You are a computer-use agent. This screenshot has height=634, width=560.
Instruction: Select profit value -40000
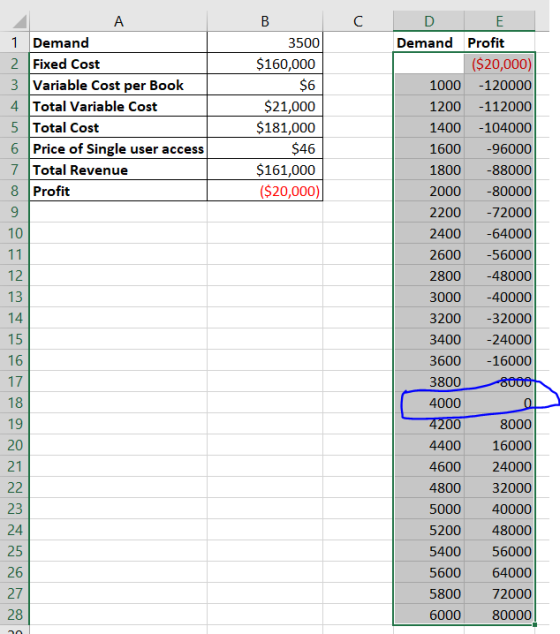(500, 297)
